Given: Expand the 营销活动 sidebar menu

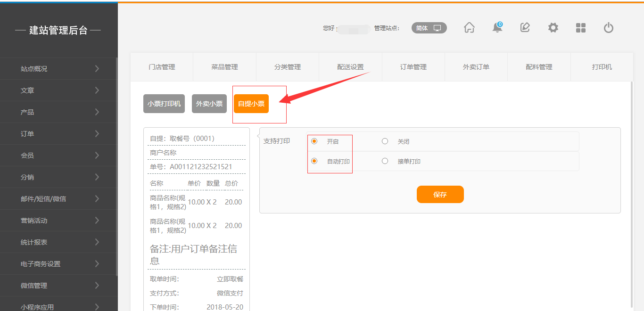Looking at the screenshot, I should (58, 221).
